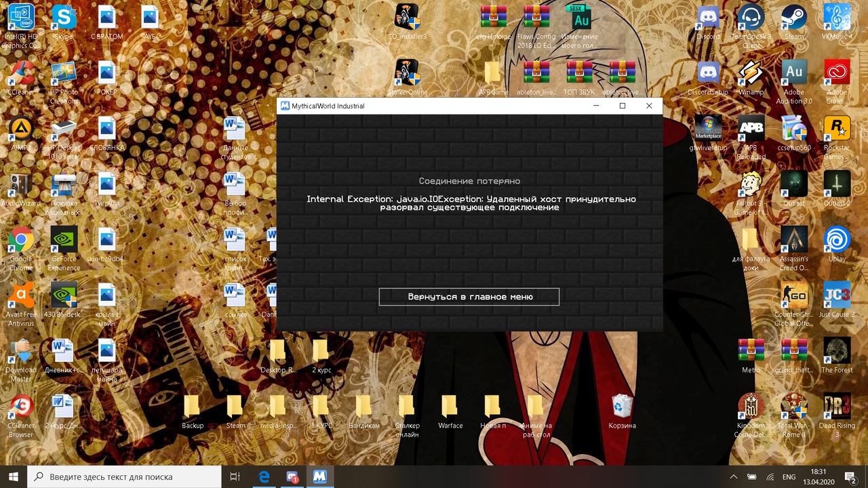Launch Outlast shortcut
Viewport: 868px width, 488px height.
point(793,189)
